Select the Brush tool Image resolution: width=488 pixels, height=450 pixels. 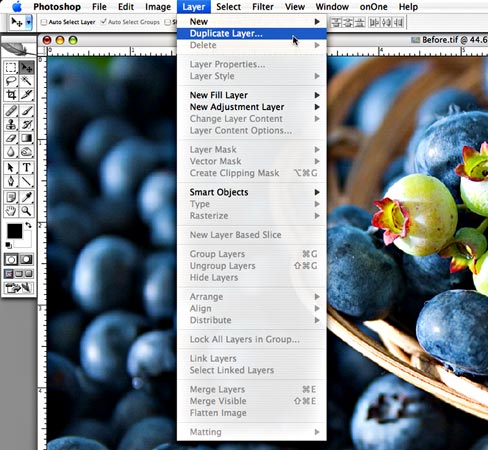tap(26, 111)
